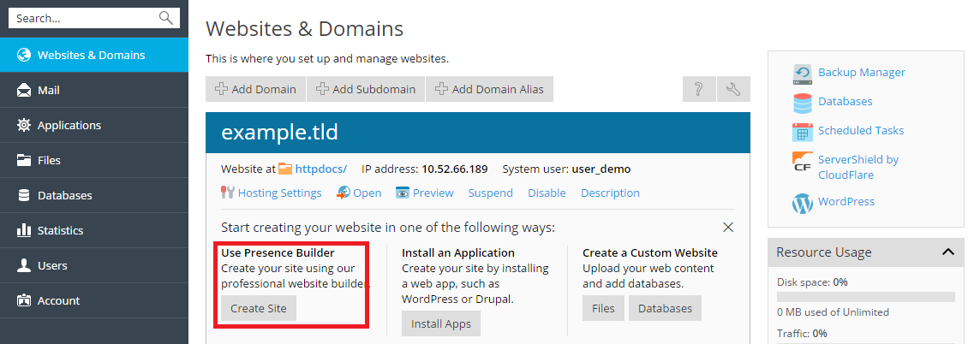Screen dimensions: 980x344
Task: Open Mail in the sidebar
Action: pos(49,90)
